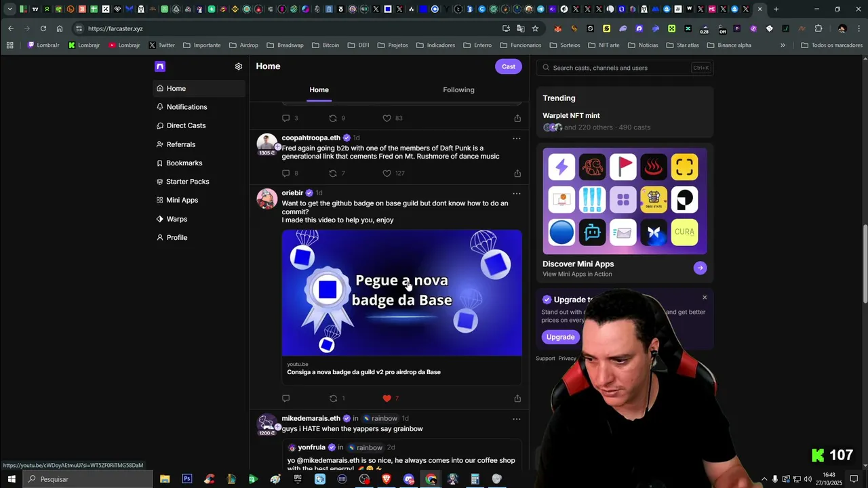Screen dimensions: 868x488
Task: Focus the search casts, channels and users field
Action: tap(625, 68)
